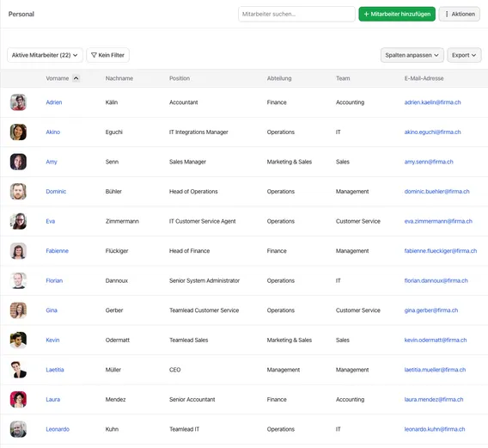
Task: Expand the Aktive Mitarbeiter (22) dropdown
Action: 45,55
